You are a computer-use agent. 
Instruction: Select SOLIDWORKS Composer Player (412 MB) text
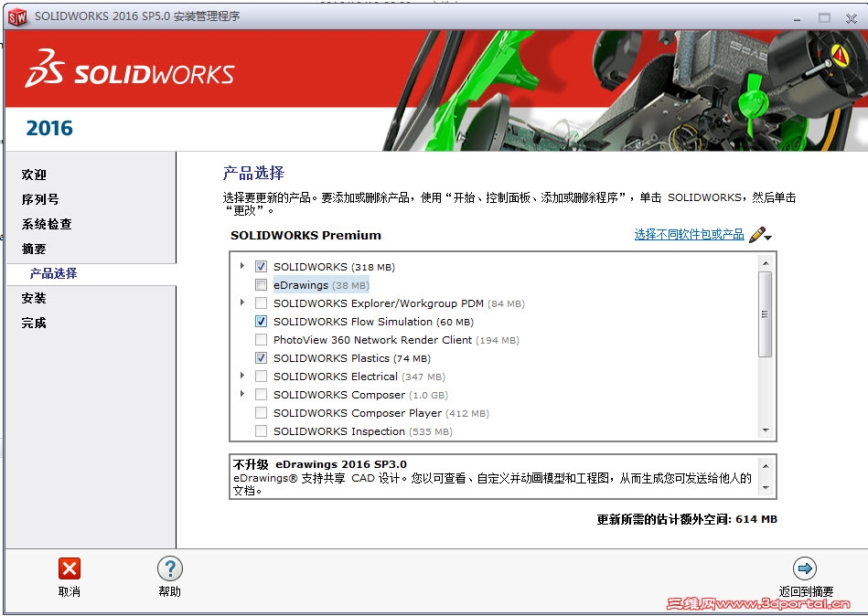tap(381, 413)
